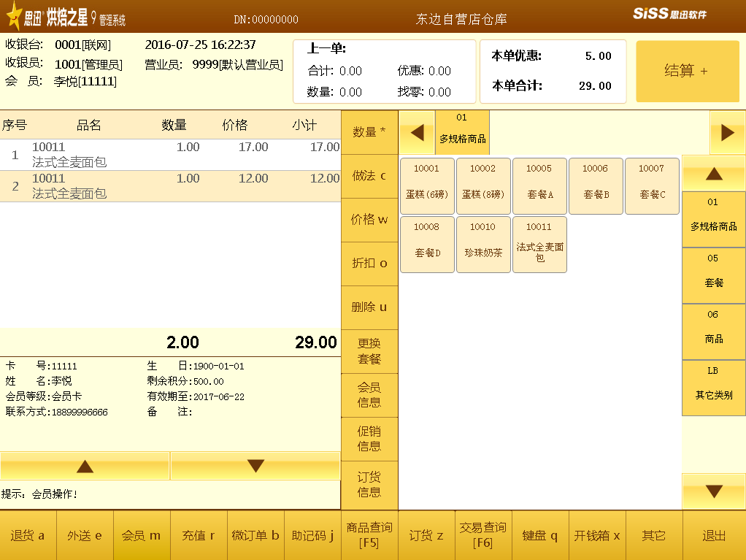Click the left arrow beside category tabs
The width and height of the screenshot is (746, 560).
coord(417,133)
